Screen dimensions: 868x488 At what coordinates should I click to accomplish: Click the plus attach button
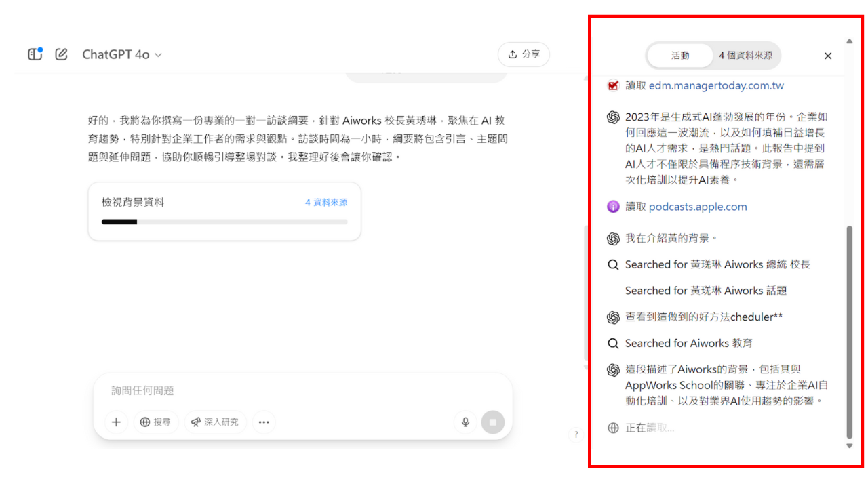pos(116,422)
